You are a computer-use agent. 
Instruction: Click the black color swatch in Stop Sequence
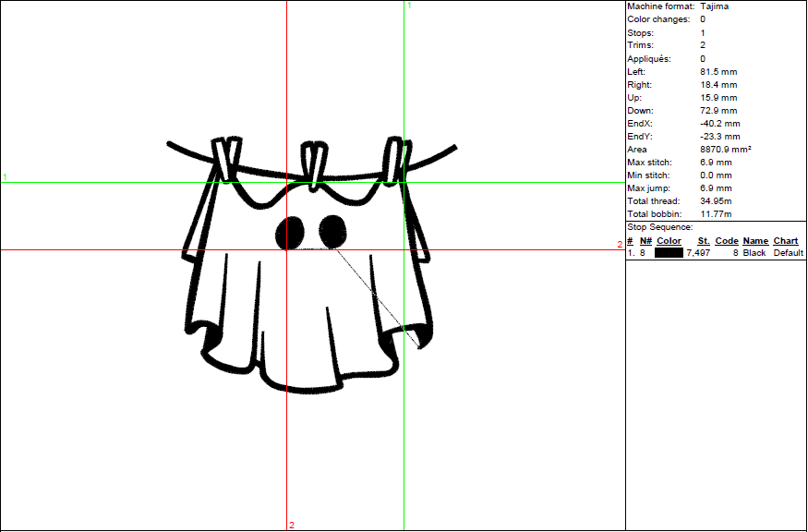(x=669, y=253)
